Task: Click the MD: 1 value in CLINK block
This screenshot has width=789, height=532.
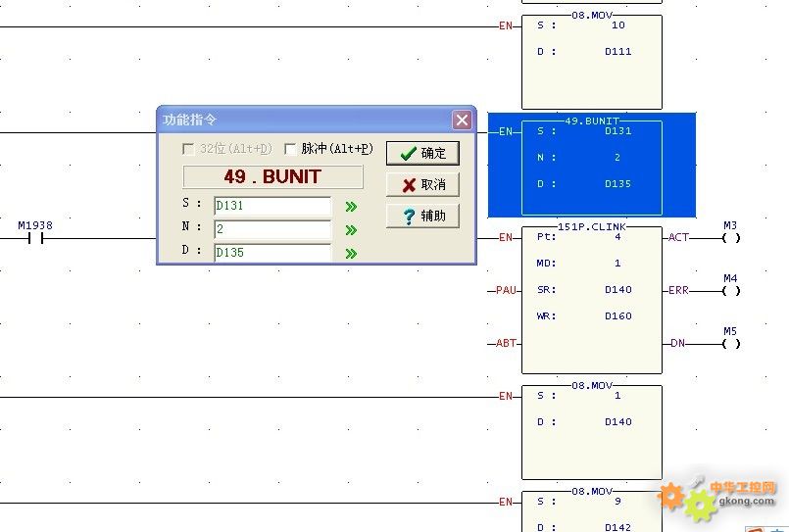Action: point(617,263)
